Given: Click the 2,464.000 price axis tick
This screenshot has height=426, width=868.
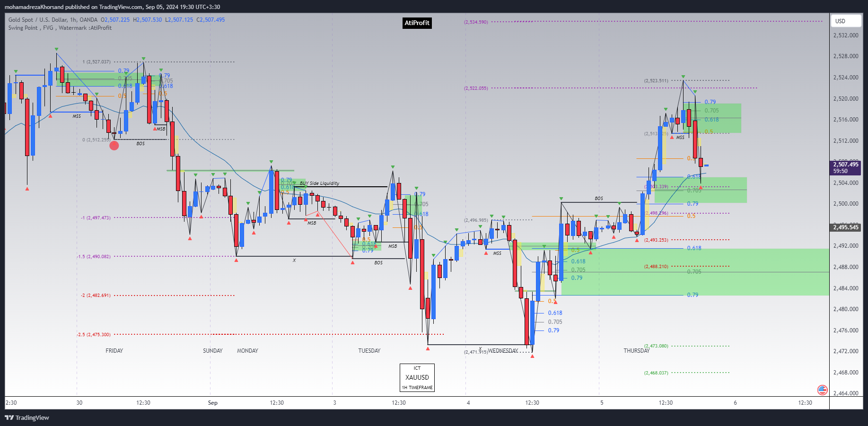Looking at the screenshot, I should [846, 393].
